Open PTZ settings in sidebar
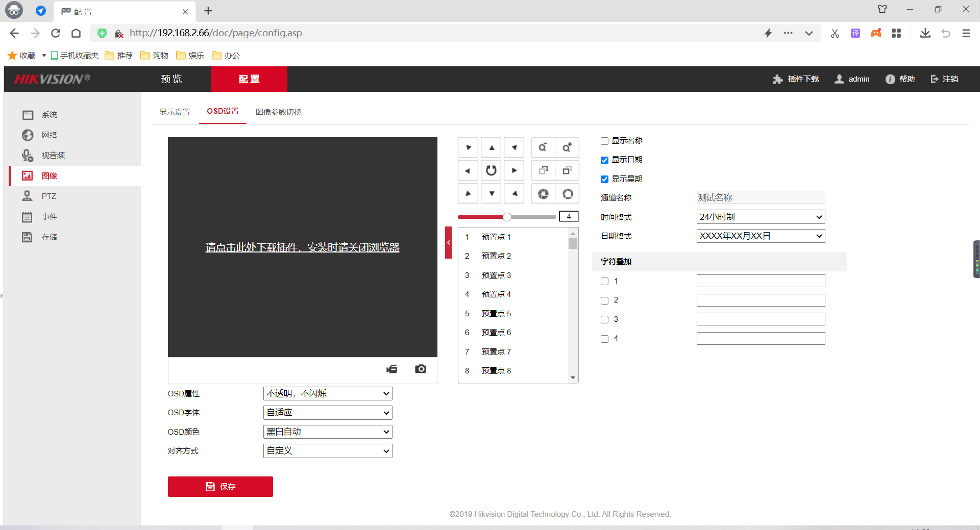The image size is (980, 530). tap(49, 196)
